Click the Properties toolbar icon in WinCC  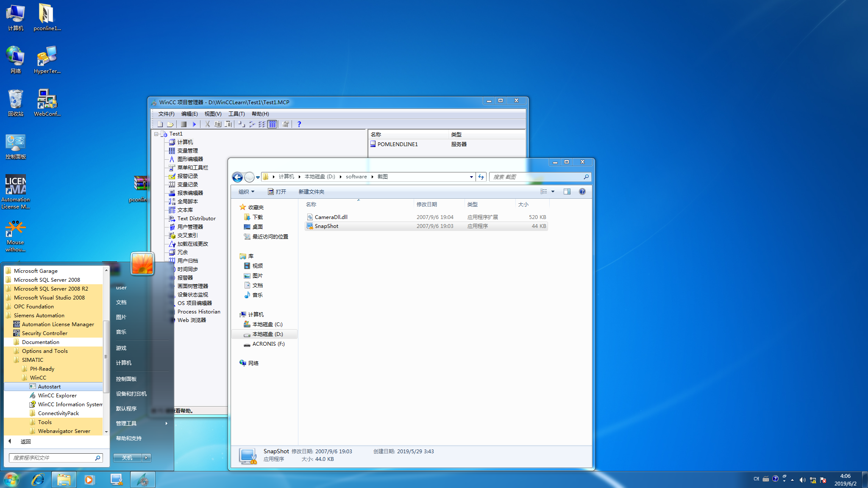285,124
